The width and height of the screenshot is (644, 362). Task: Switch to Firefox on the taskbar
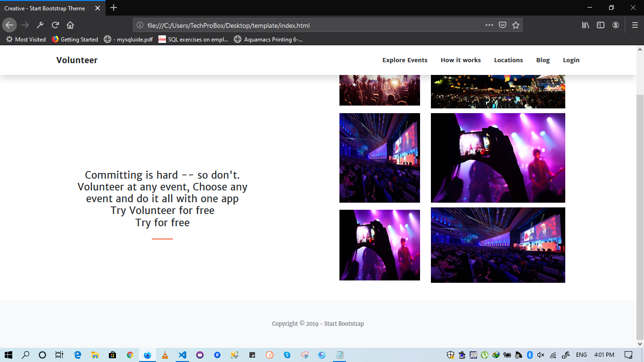click(x=148, y=355)
